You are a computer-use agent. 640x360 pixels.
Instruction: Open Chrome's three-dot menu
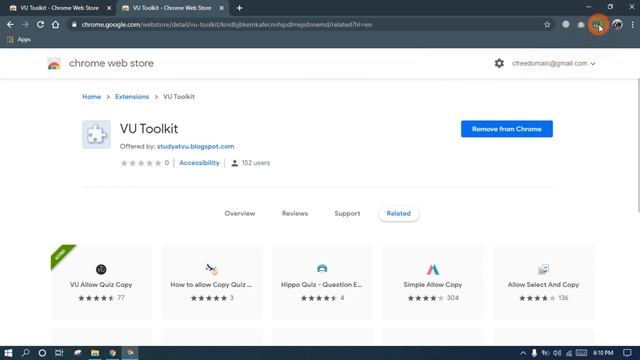pyautogui.click(x=632, y=24)
